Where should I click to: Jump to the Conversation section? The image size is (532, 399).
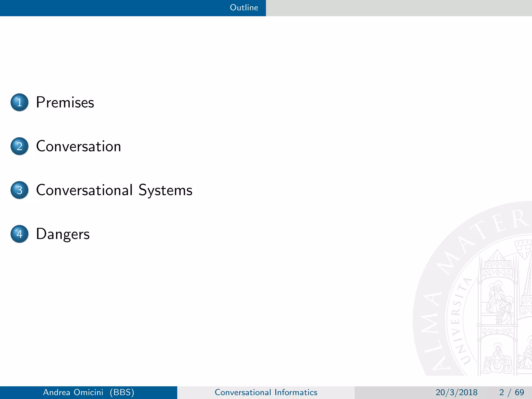point(78,146)
